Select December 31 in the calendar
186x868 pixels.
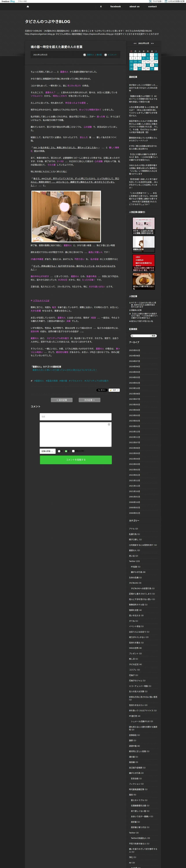[152, 68]
